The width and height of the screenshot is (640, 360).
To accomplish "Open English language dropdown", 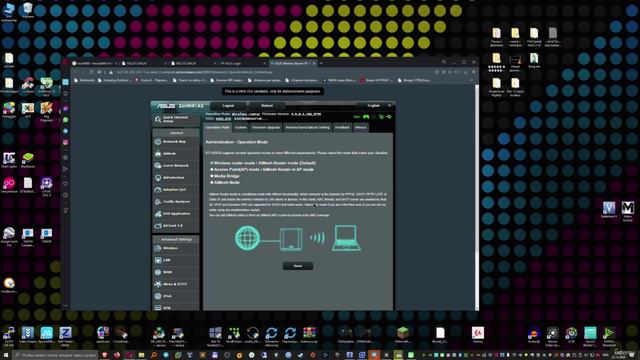I will (x=376, y=105).
